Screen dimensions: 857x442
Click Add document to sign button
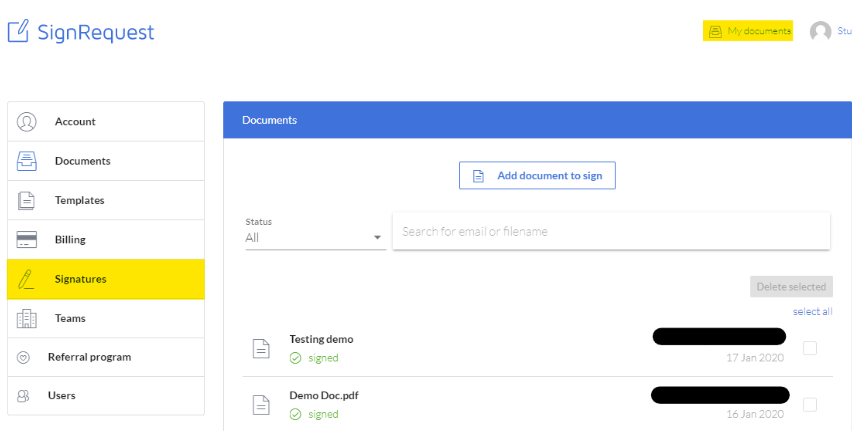click(537, 175)
